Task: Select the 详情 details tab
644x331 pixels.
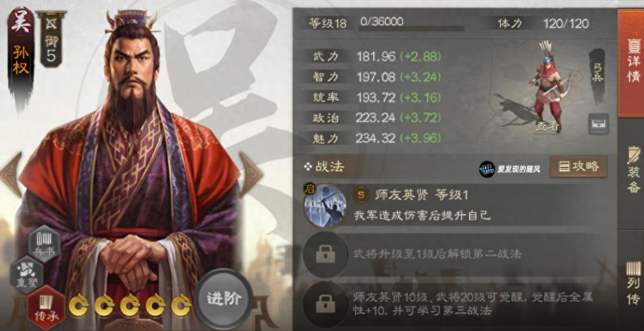Action: [633, 62]
